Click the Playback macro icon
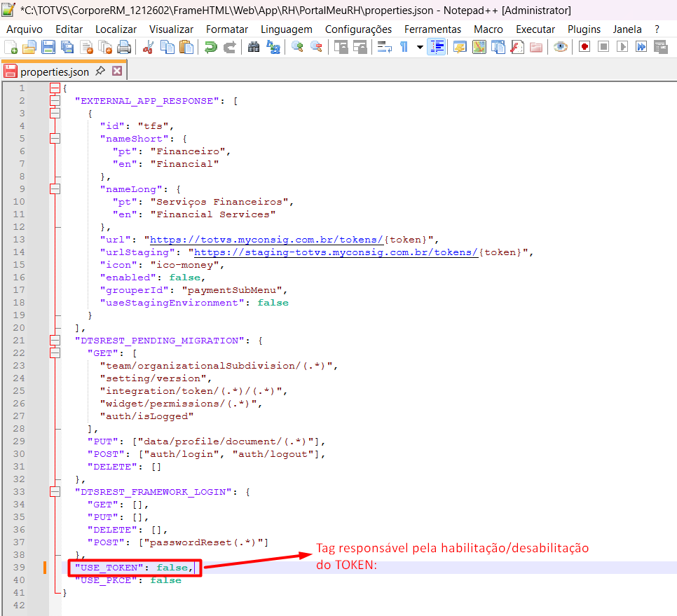This screenshot has height=616, width=677. pos(622,47)
